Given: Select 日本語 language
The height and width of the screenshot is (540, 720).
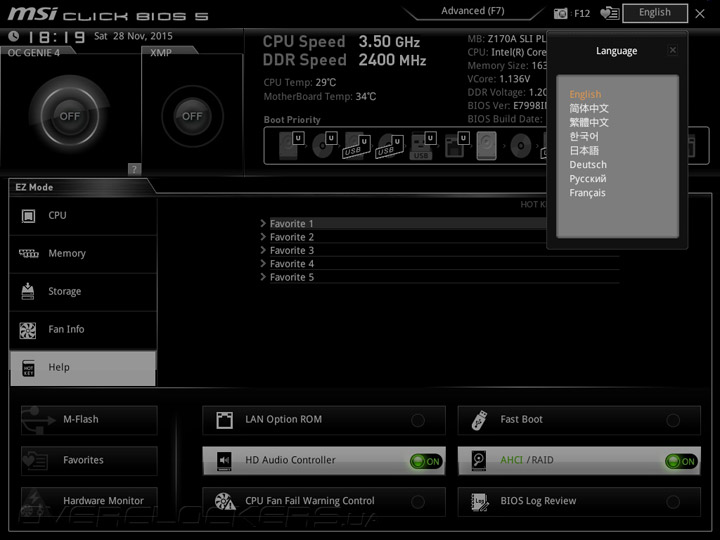Looking at the screenshot, I should pos(584,151).
